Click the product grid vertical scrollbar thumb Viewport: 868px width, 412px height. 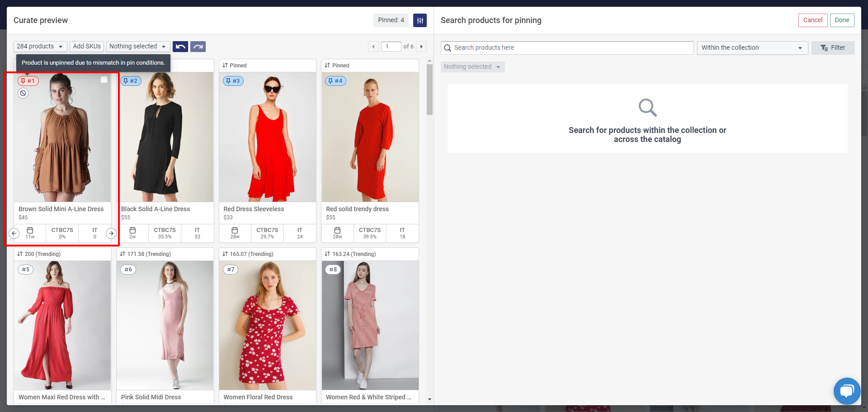pyautogui.click(x=429, y=90)
